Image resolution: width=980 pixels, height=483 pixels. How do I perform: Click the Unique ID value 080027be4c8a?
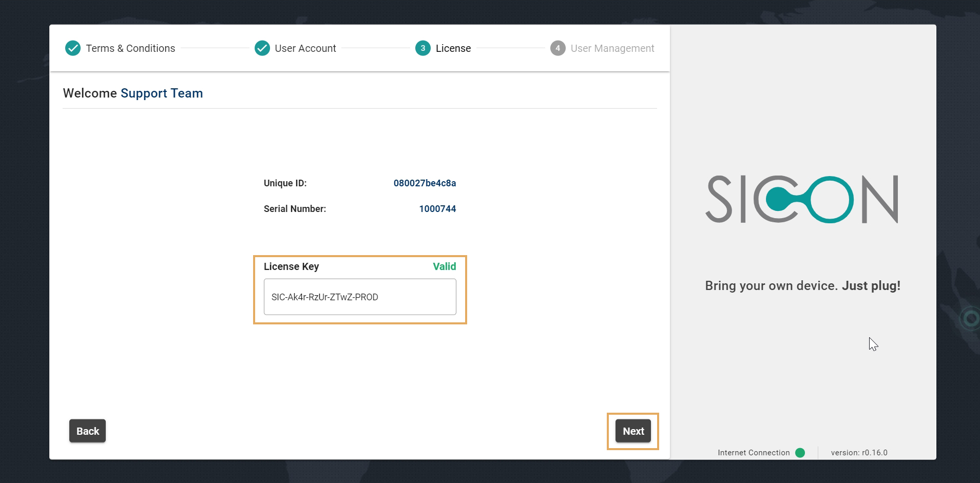pyautogui.click(x=425, y=183)
